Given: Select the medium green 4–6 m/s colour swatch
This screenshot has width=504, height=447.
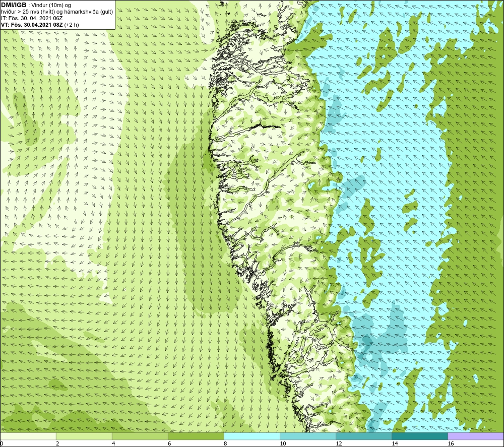Looking at the screenshot, I should pos(140,436).
